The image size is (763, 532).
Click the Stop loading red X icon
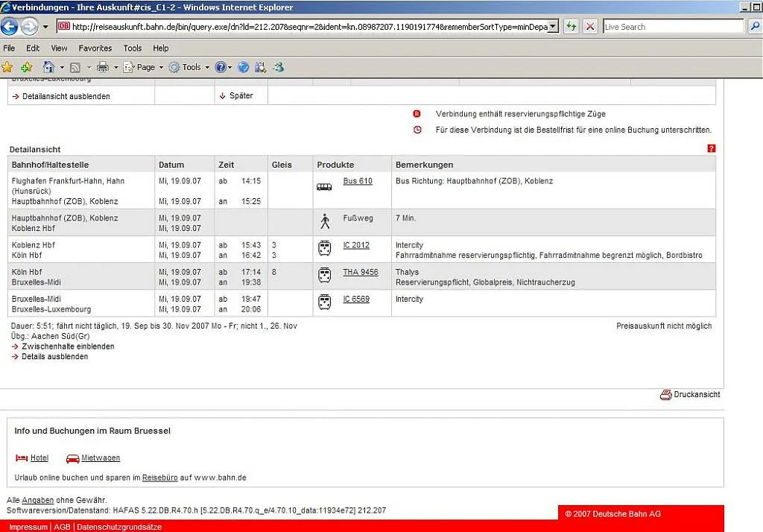590,27
